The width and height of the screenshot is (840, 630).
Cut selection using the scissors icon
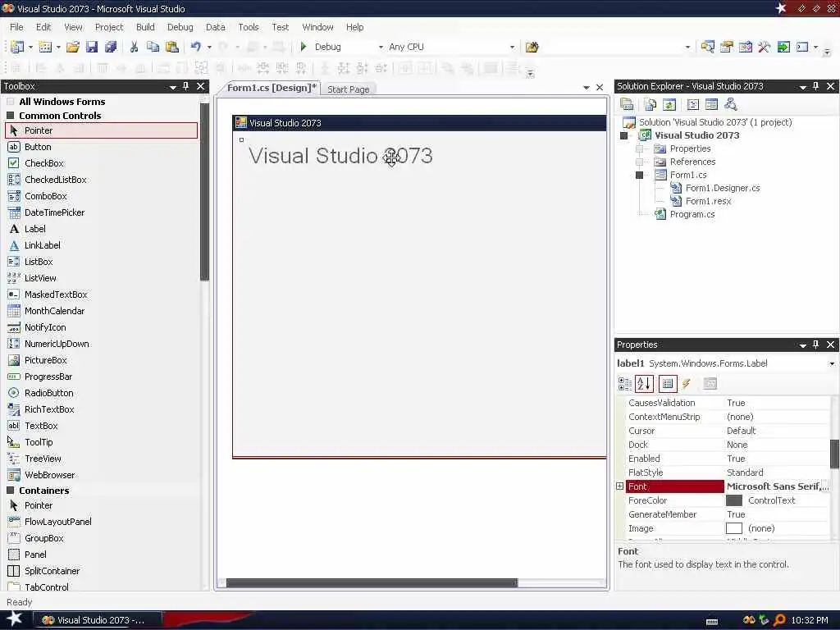tap(134, 47)
